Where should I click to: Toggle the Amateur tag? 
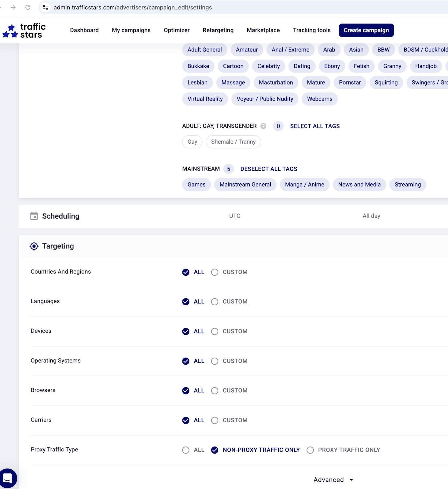[x=247, y=50]
